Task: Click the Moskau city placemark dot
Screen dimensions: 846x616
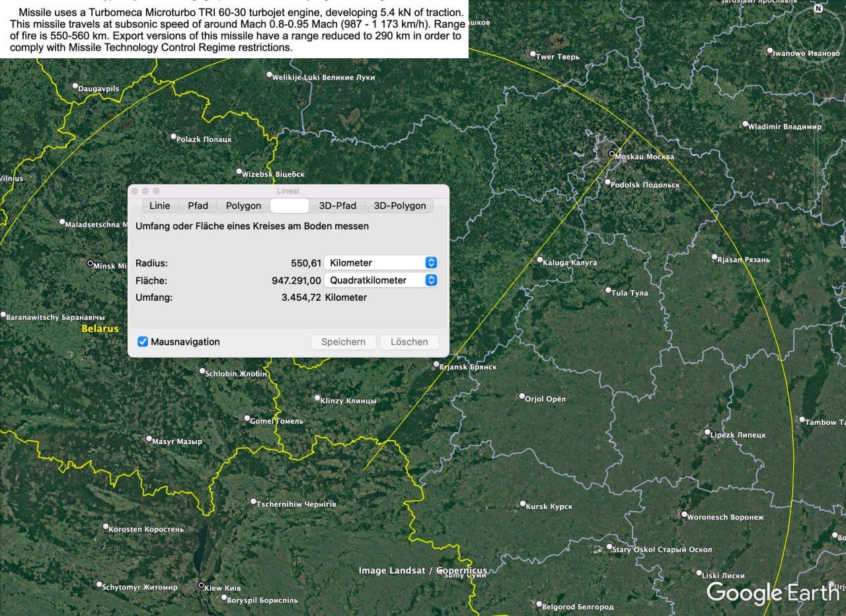Action: [x=611, y=153]
